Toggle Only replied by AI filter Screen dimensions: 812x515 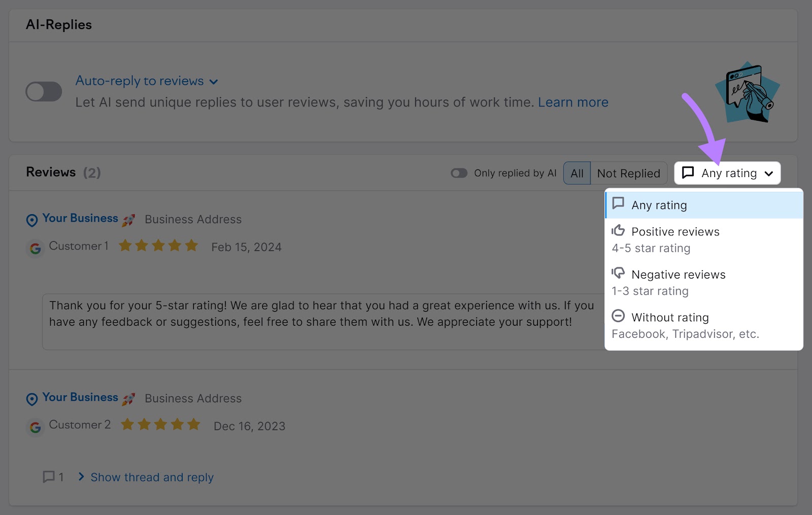(x=459, y=173)
